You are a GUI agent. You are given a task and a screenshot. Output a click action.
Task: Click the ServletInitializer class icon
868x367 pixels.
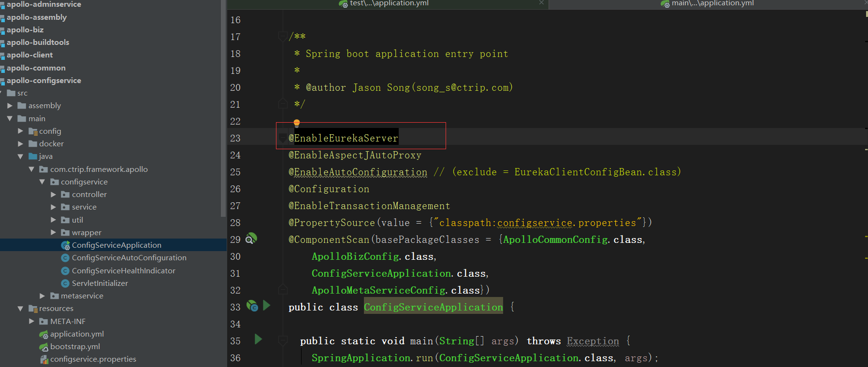tap(65, 283)
